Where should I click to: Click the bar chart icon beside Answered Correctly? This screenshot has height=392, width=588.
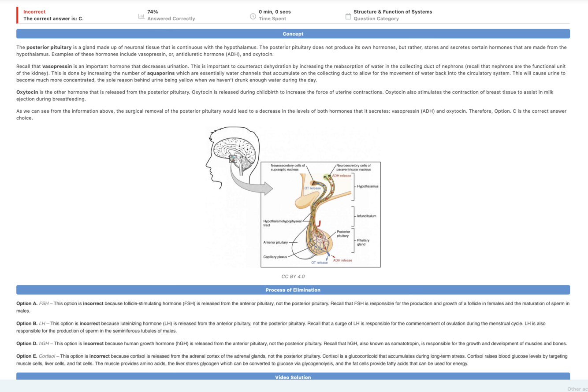tap(141, 17)
